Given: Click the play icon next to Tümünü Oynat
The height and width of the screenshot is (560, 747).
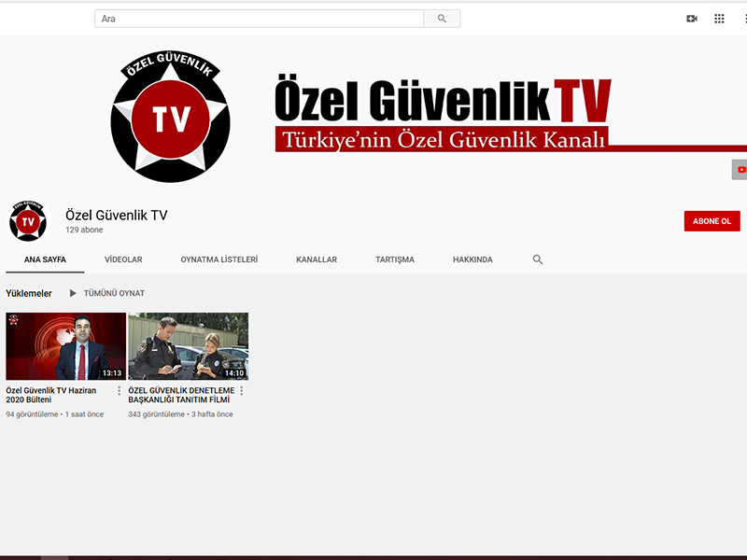Looking at the screenshot, I should (x=73, y=293).
